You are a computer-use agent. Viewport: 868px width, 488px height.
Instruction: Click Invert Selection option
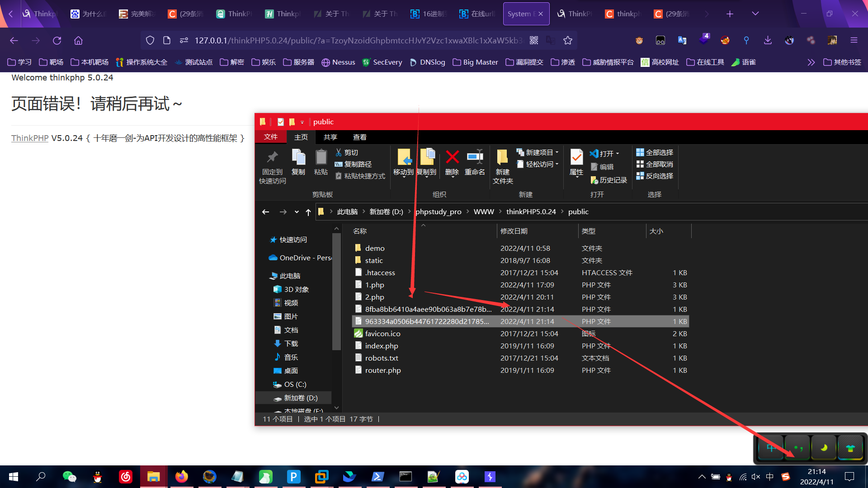click(x=655, y=176)
